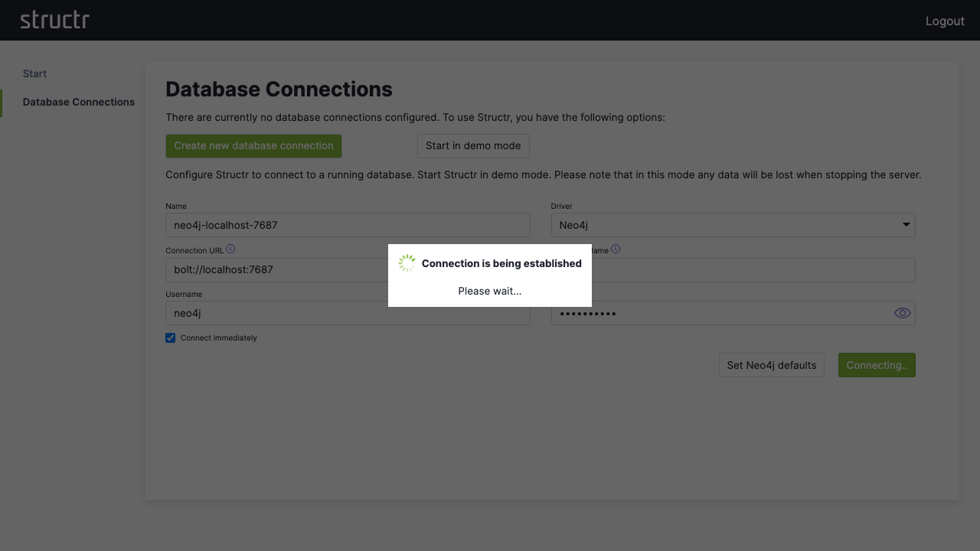Uncheck the Connect immediately checkbox
This screenshot has height=551, width=980.
point(170,337)
